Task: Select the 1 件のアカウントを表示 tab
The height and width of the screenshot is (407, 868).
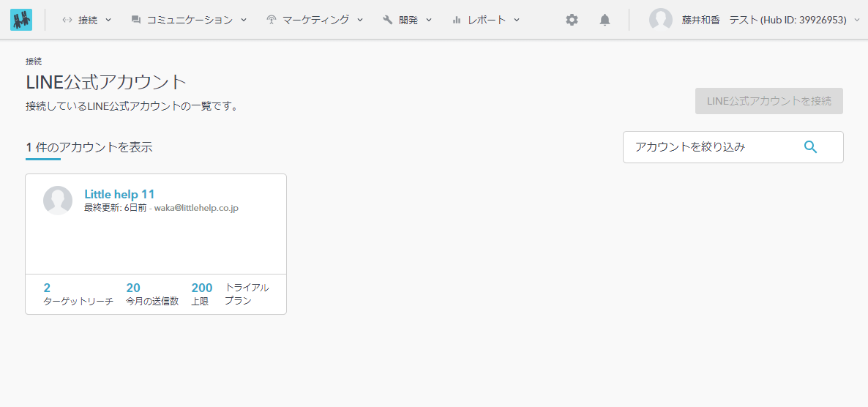Action: 89,147
